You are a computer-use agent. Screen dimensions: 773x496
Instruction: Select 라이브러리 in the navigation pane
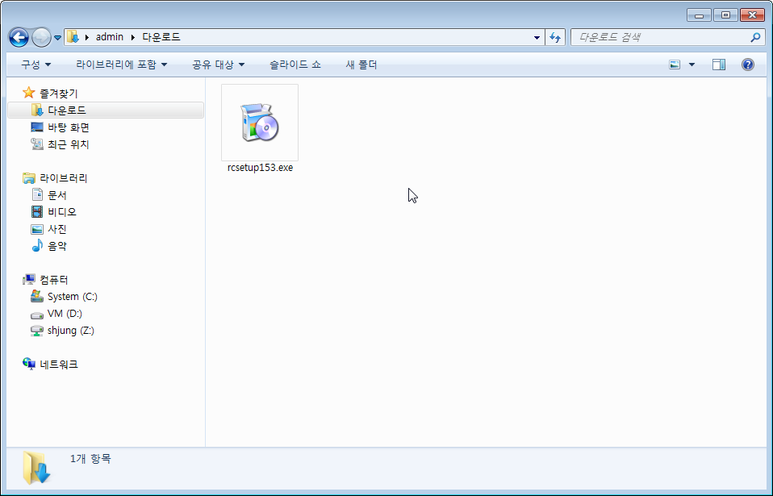coord(64,178)
